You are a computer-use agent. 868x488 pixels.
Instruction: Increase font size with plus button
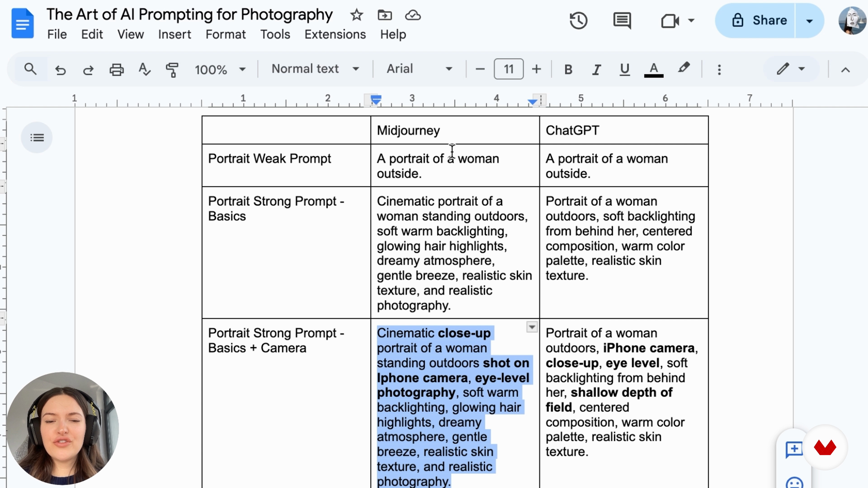tap(536, 69)
